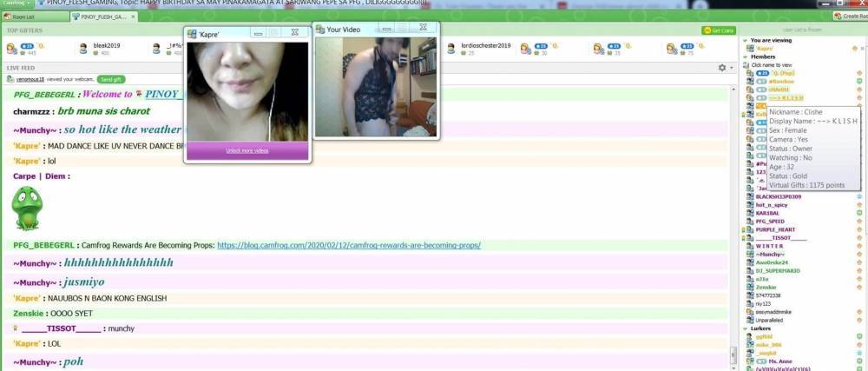This screenshot has width=868, height=371.
Task: Send gift to venomous18 from live feed
Action: [x=111, y=79]
